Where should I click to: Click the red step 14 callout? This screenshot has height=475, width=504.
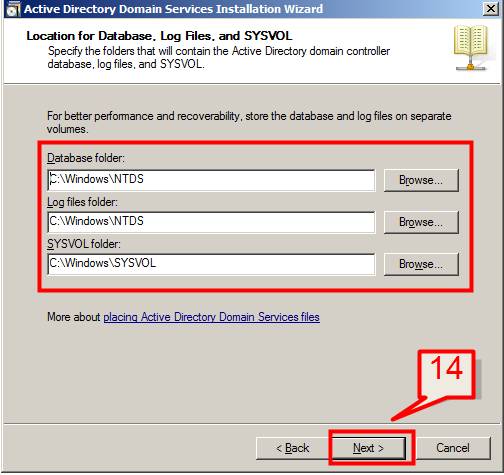point(447,374)
